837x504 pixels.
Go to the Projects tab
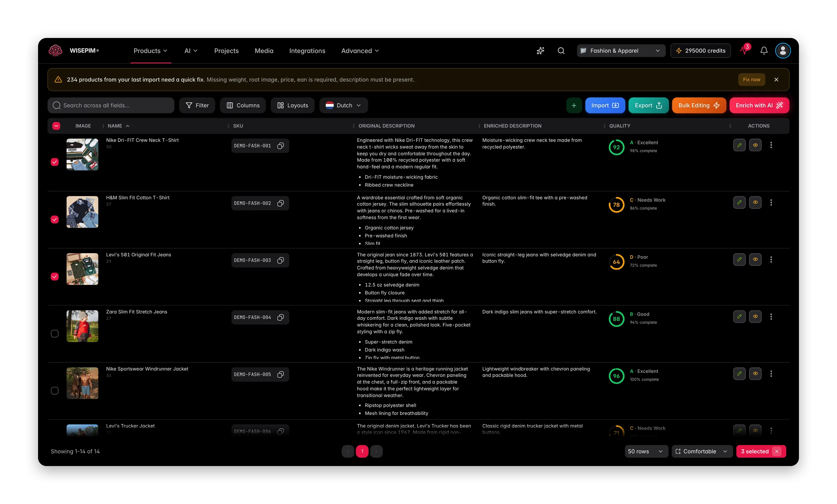click(226, 51)
